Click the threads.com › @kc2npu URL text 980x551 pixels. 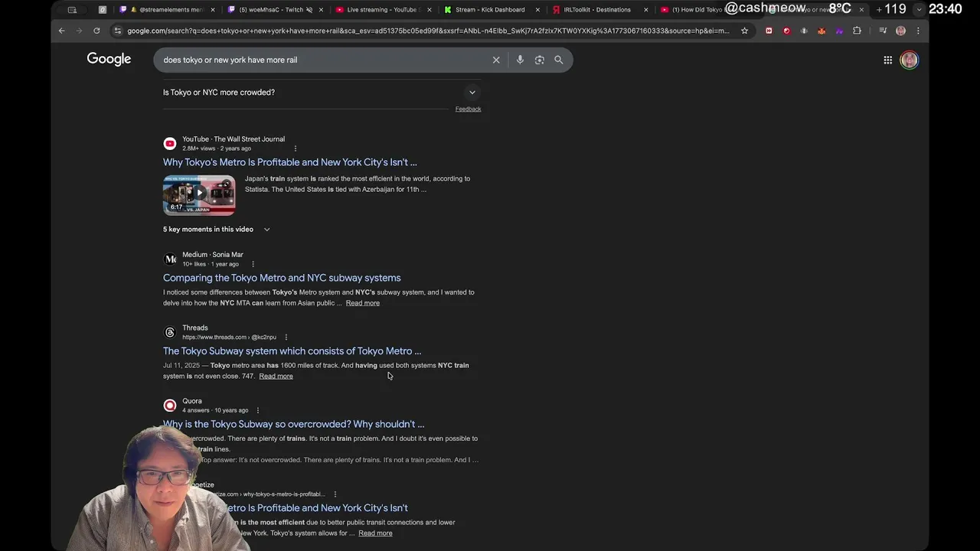(229, 337)
